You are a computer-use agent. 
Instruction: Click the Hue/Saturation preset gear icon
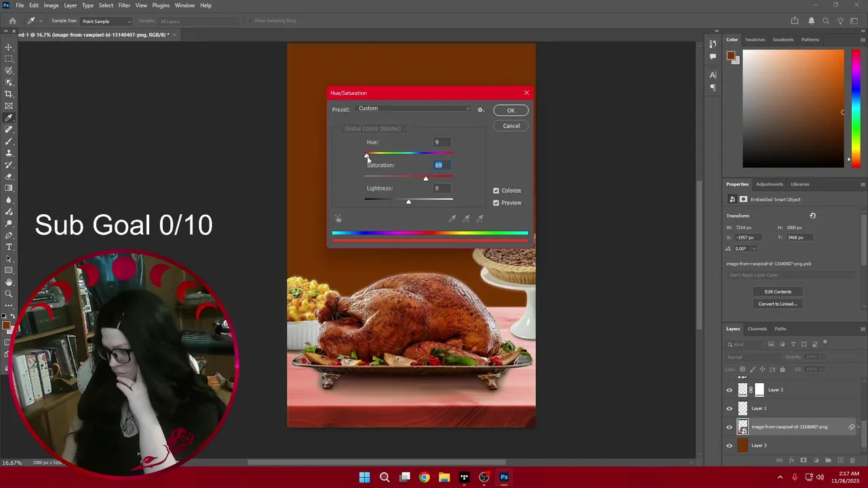point(481,110)
